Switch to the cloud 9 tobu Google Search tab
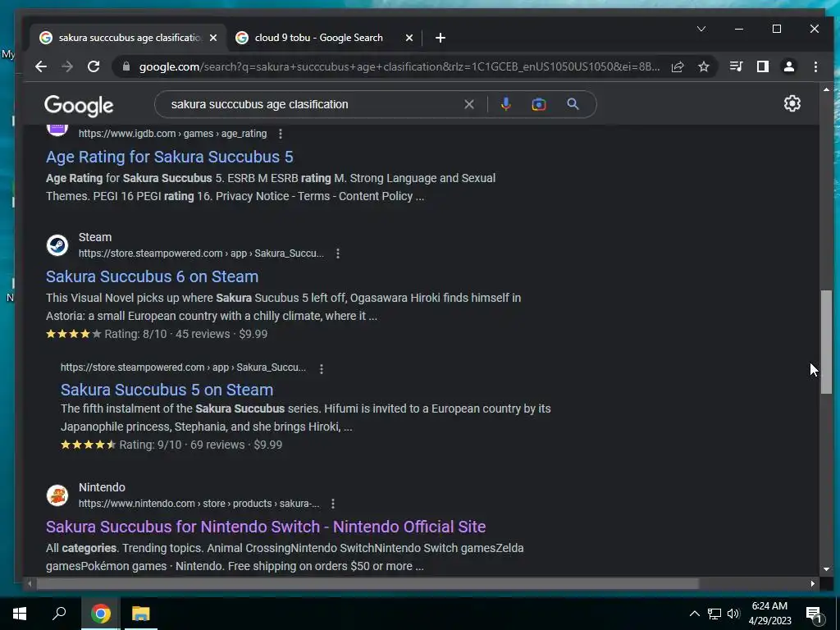The image size is (840, 630). 319,38
